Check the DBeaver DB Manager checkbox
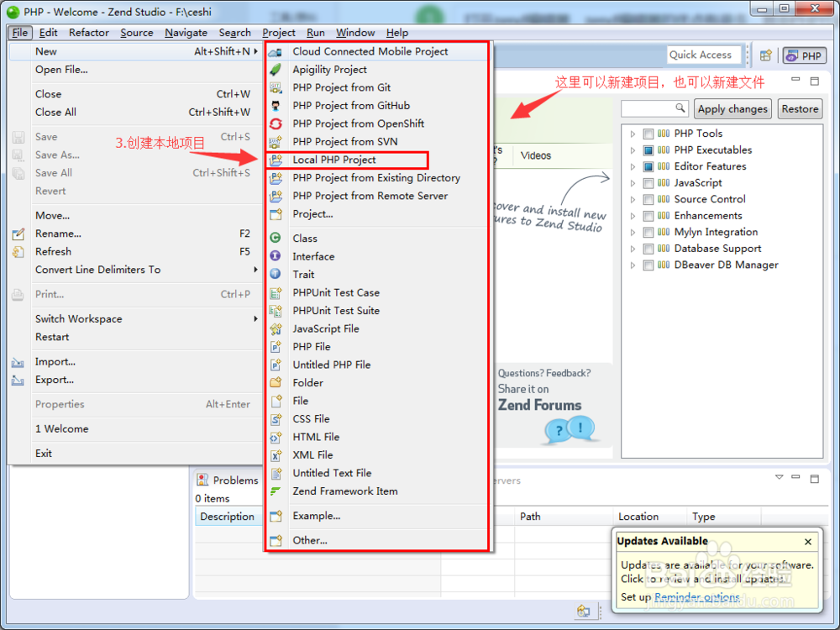The width and height of the screenshot is (840, 630). [648, 265]
